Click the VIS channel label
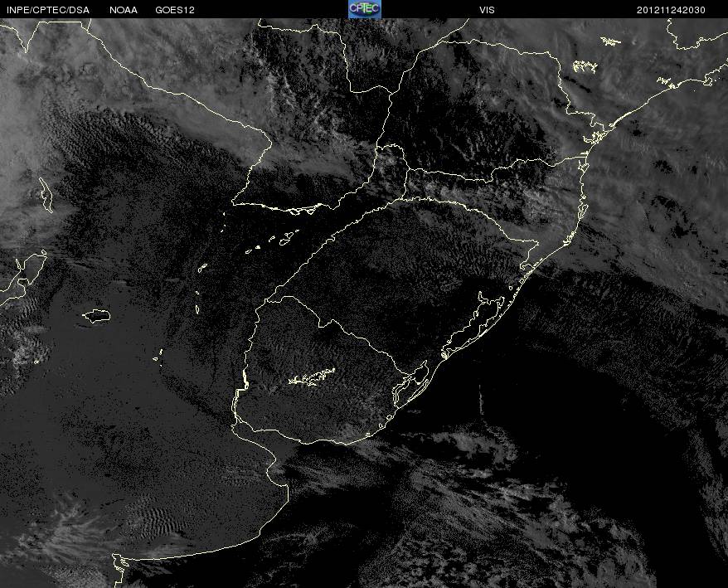 pyautogui.click(x=487, y=10)
